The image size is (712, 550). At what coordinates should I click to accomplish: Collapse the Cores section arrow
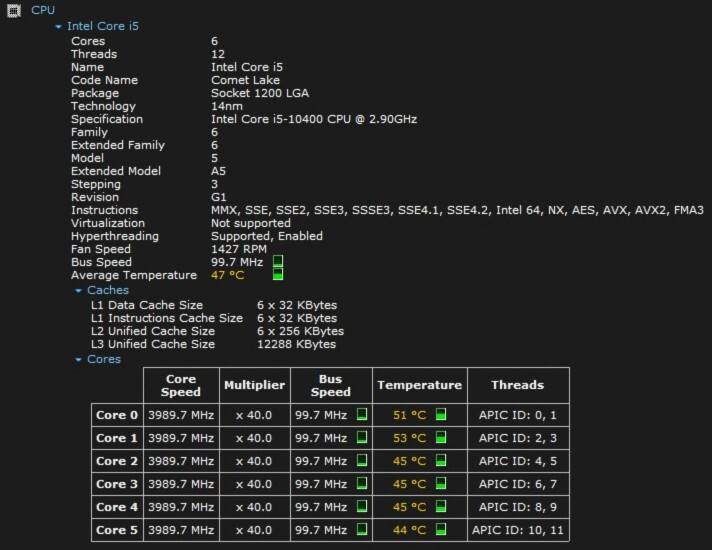(78, 360)
